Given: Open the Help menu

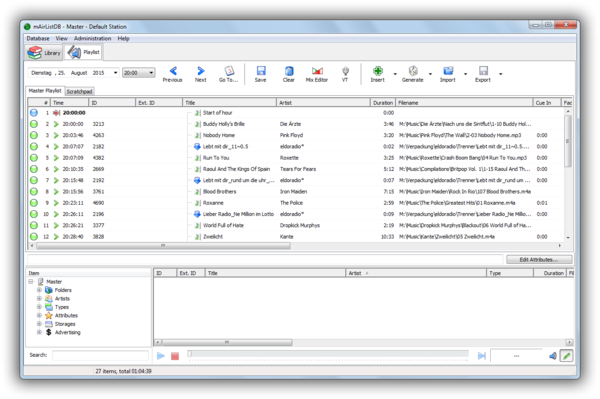Looking at the screenshot, I should point(123,38).
